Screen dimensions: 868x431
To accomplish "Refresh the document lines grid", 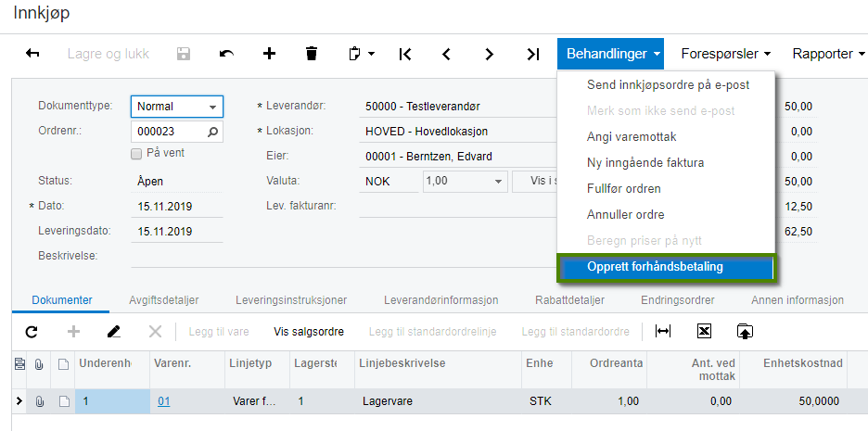I will [x=32, y=331].
